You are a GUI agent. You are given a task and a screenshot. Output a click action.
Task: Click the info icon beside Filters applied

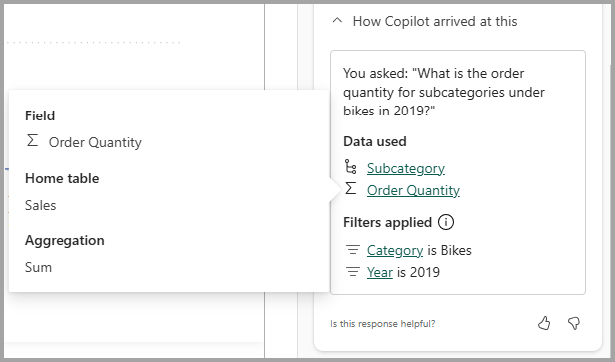tap(446, 222)
